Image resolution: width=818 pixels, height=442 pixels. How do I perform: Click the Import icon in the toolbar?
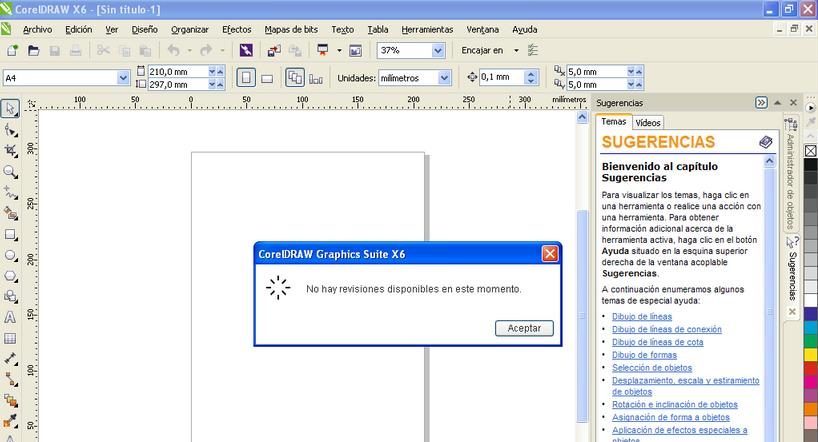pos(274,50)
